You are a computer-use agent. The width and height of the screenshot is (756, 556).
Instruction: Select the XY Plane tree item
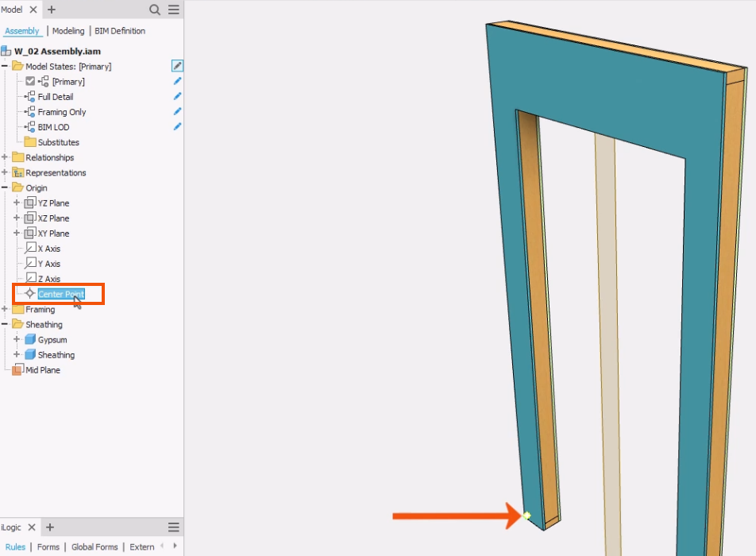coord(53,234)
